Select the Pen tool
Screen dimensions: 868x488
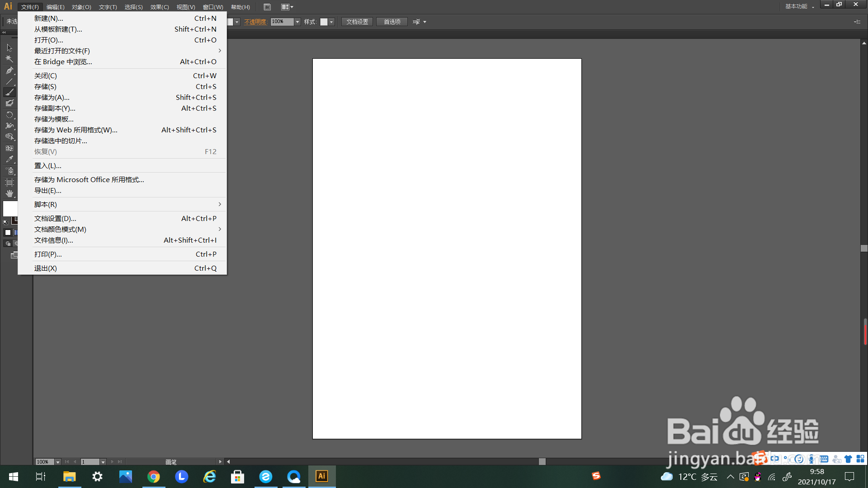point(9,70)
